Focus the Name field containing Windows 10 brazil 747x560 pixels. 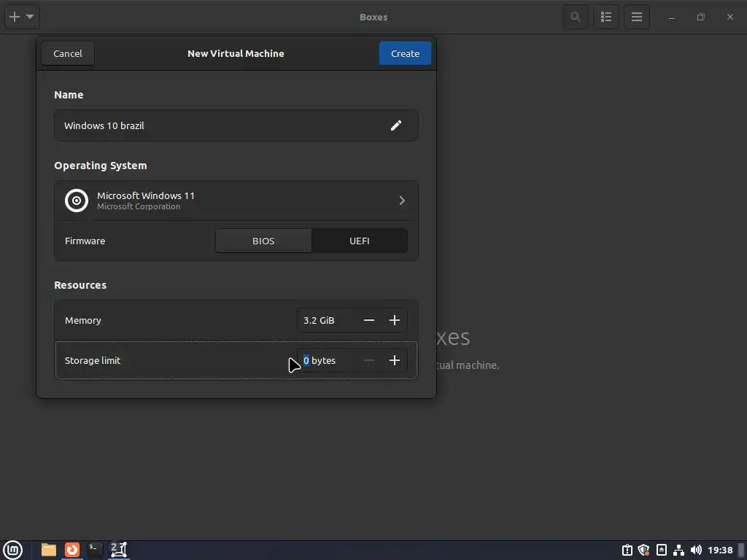click(x=236, y=125)
